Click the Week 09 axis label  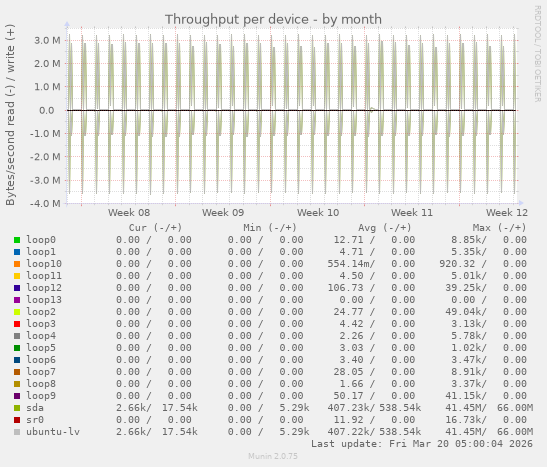coord(223,213)
